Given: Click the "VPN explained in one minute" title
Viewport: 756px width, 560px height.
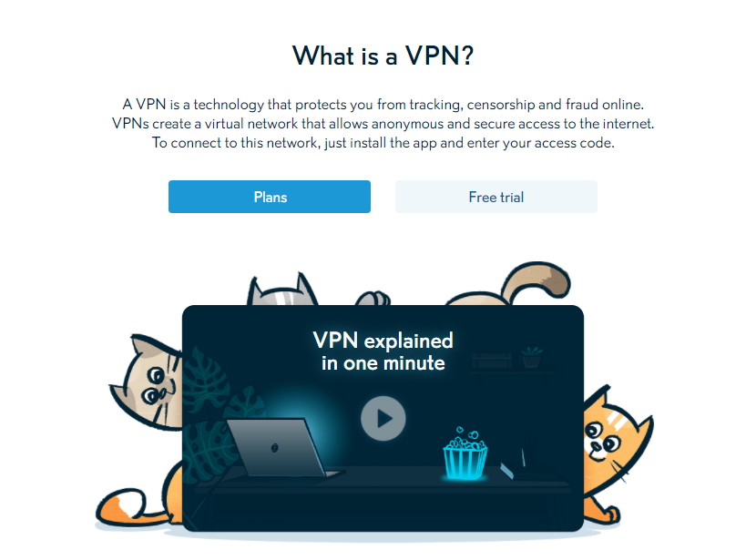Looking at the screenshot, I should [383, 351].
